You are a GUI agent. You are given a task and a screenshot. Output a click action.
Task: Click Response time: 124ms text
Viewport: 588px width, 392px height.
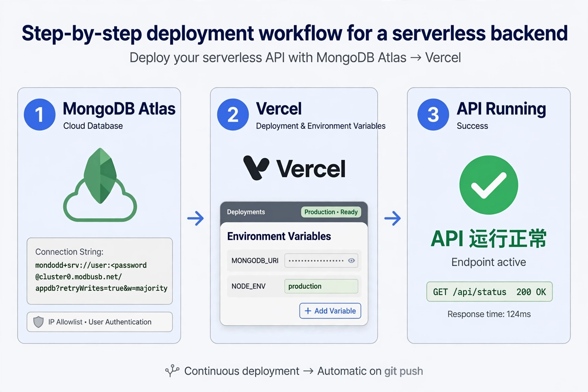coord(489,314)
